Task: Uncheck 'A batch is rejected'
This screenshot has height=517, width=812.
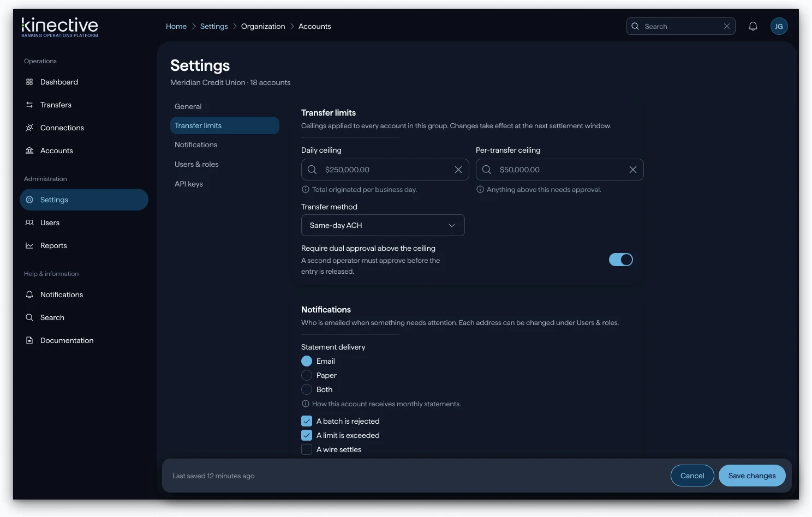Action: coord(307,421)
